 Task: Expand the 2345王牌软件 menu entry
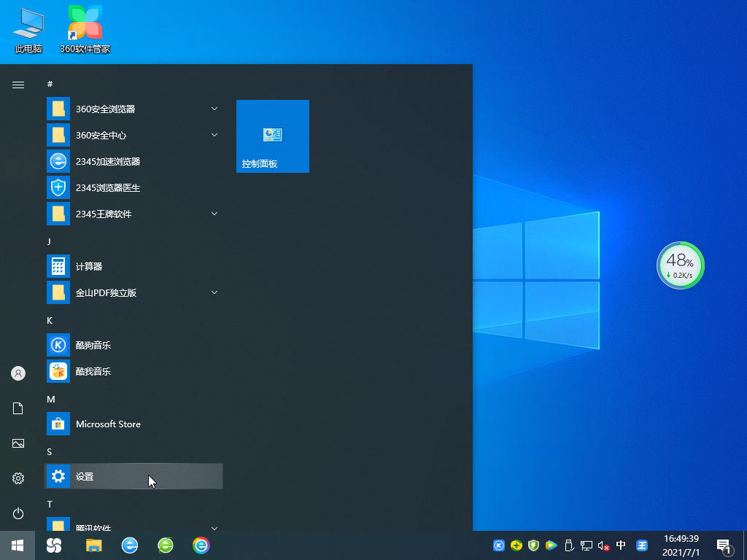214,214
